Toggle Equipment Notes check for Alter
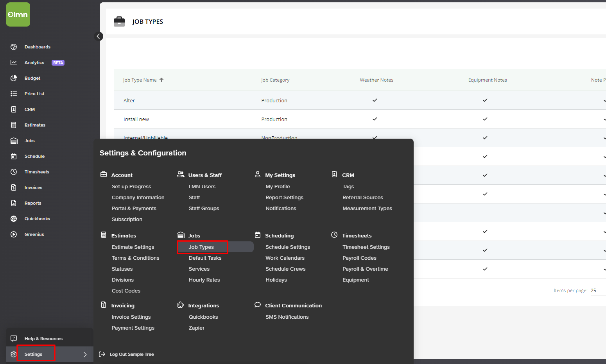The width and height of the screenshot is (606, 364). pos(485,100)
